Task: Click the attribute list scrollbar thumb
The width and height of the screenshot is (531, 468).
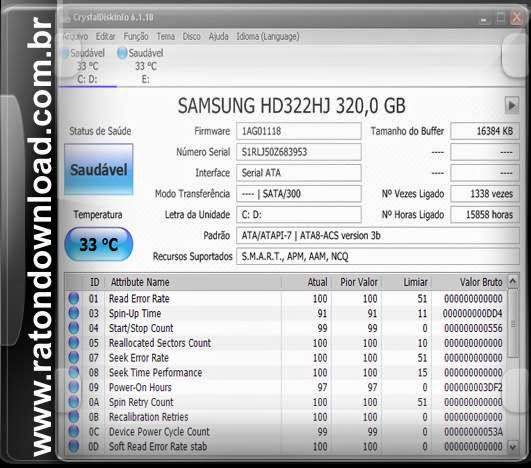Action: [x=513, y=324]
